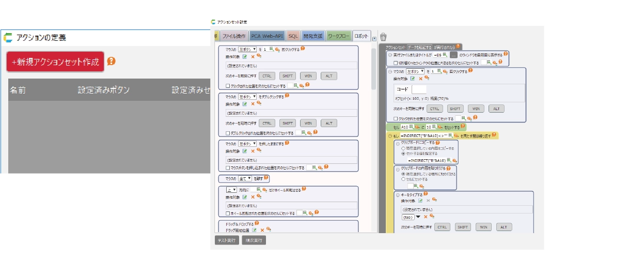The height and width of the screenshot is (260, 644).
Task: Open help icon beside 新規アクションセット作成
Action: 111,61
